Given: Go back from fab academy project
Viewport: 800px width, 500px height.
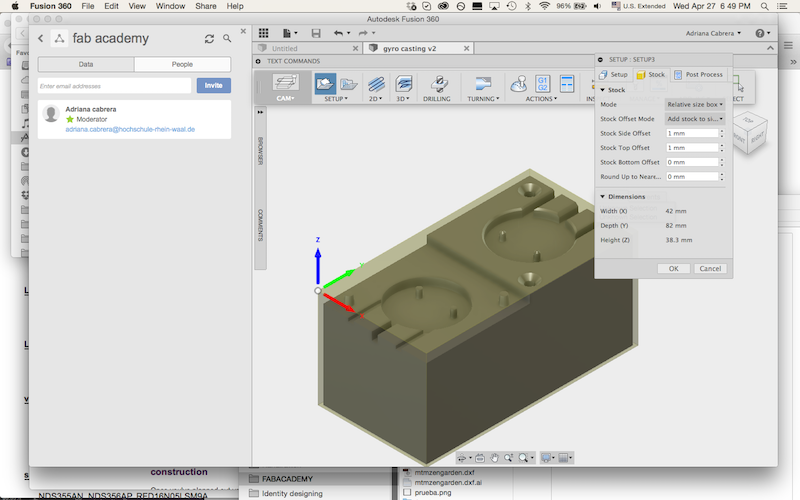Looking at the screenshot, I should 41,38.
